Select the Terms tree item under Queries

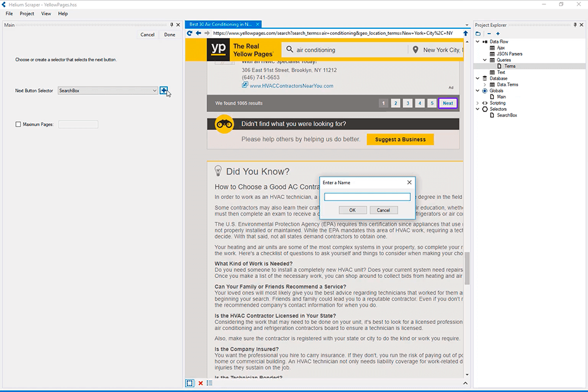tap(510, 66)
